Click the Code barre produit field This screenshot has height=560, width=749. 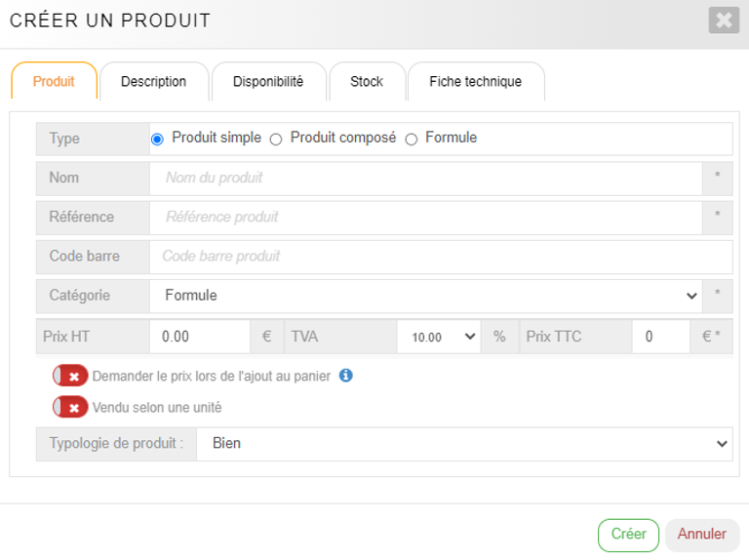(440, 256)
